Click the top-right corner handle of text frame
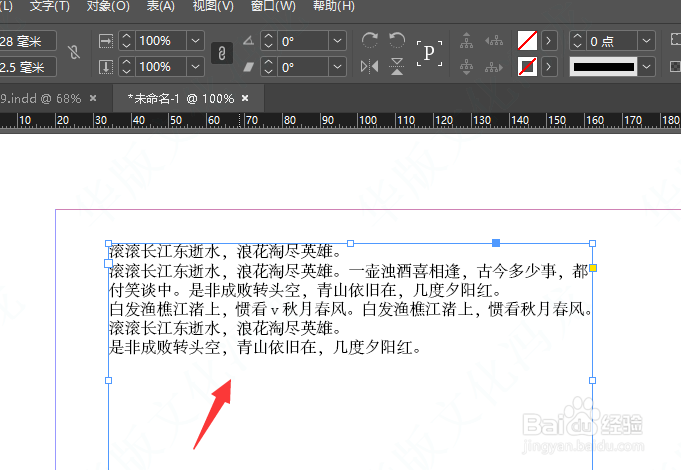 coord(592,244)
